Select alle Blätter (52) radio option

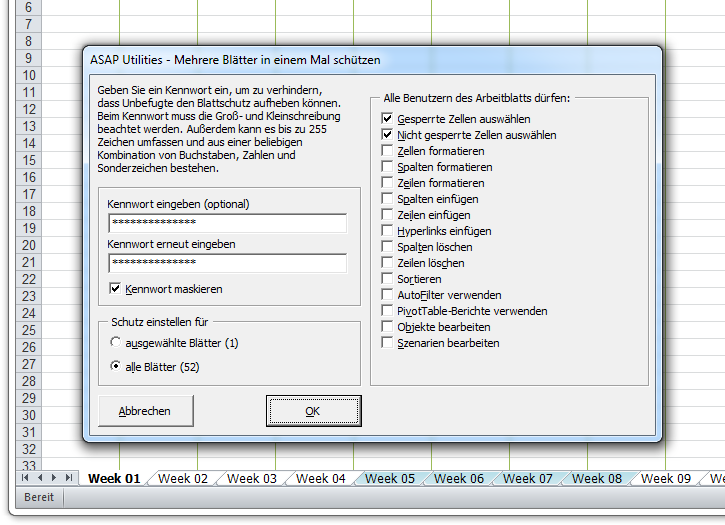[x=115, y=366]
